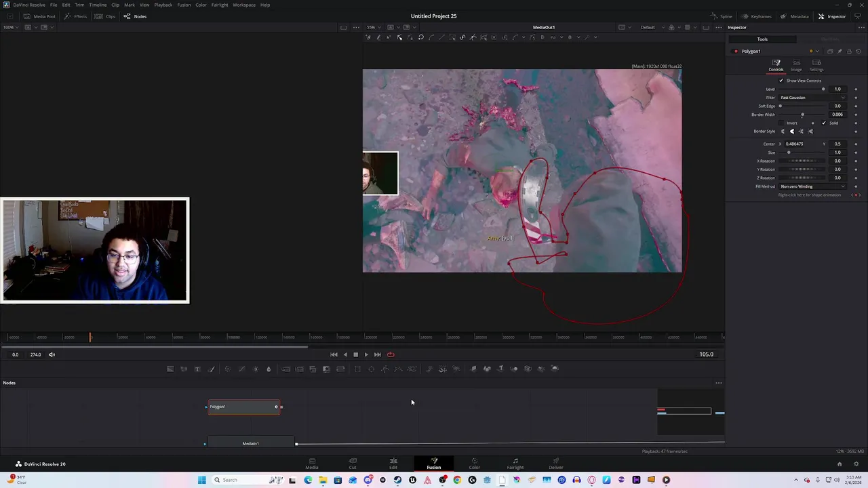868x488 pixels.
Task: Play forward
Action: tap(366, 354)
